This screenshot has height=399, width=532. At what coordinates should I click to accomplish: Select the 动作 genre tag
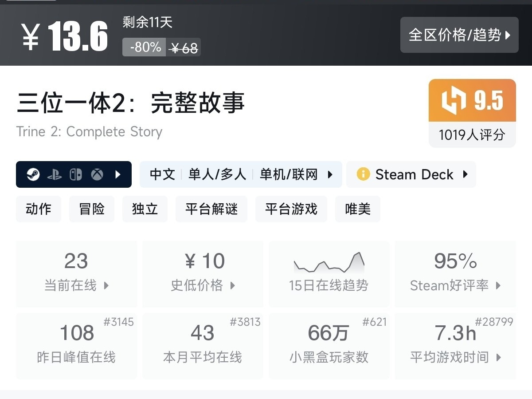click(39, 209)
